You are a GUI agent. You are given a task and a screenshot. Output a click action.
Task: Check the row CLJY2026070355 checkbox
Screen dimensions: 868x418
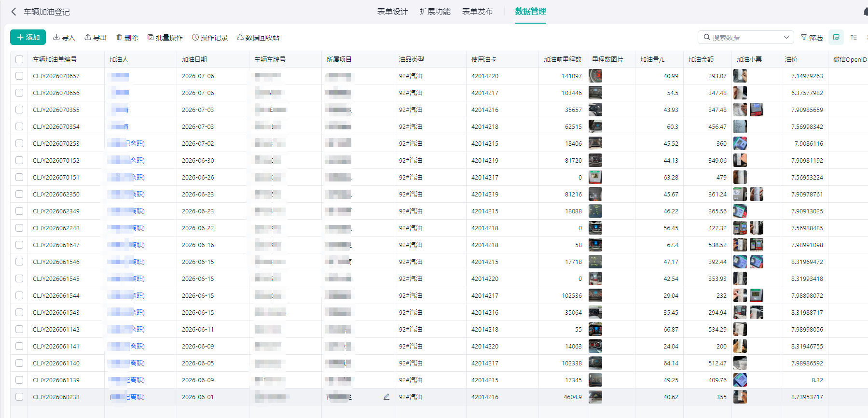pyautogui.click(x=19, y=110)
